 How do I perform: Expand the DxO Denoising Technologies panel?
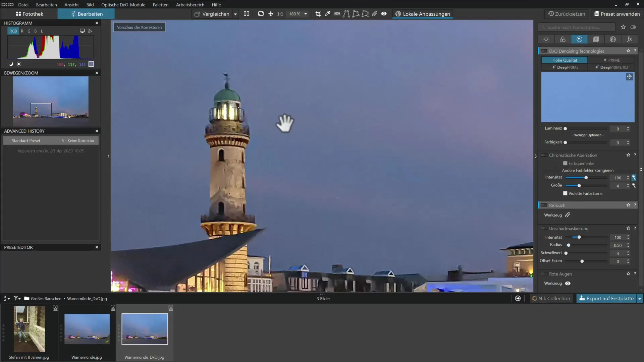[x=576, y=51]
